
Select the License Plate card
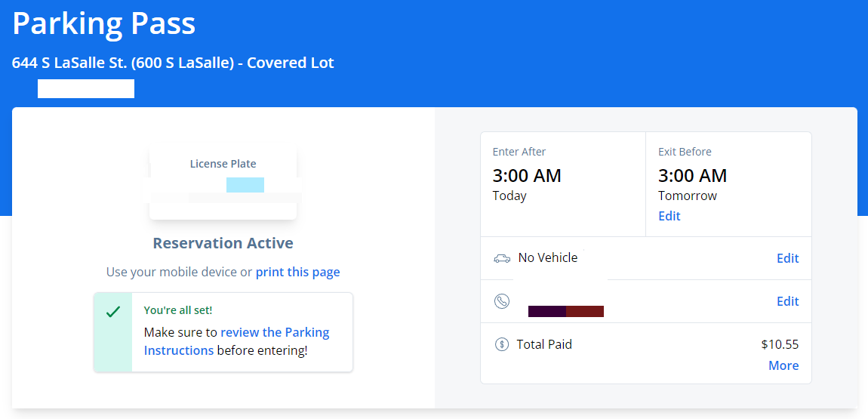[x=223, y=183]
